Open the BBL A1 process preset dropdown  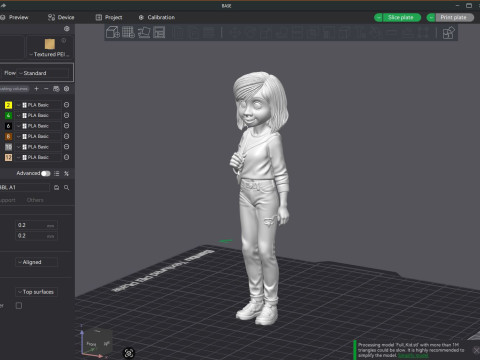pos(25,188)
